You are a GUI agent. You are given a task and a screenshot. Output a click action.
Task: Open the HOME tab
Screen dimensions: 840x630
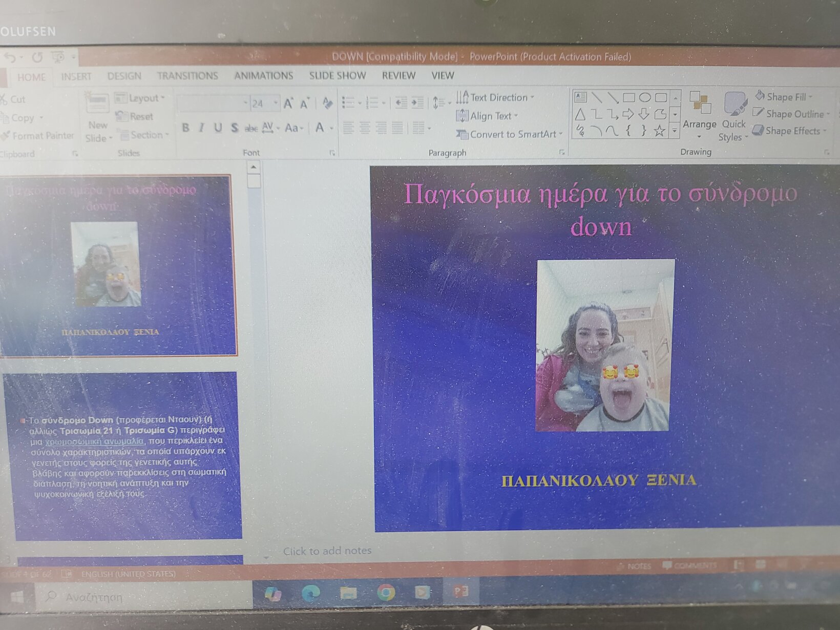pos(31,77)
